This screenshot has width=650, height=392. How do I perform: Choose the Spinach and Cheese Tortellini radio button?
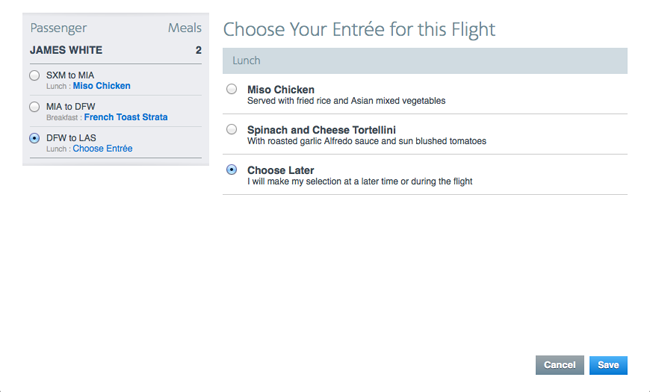coord(231,129)
